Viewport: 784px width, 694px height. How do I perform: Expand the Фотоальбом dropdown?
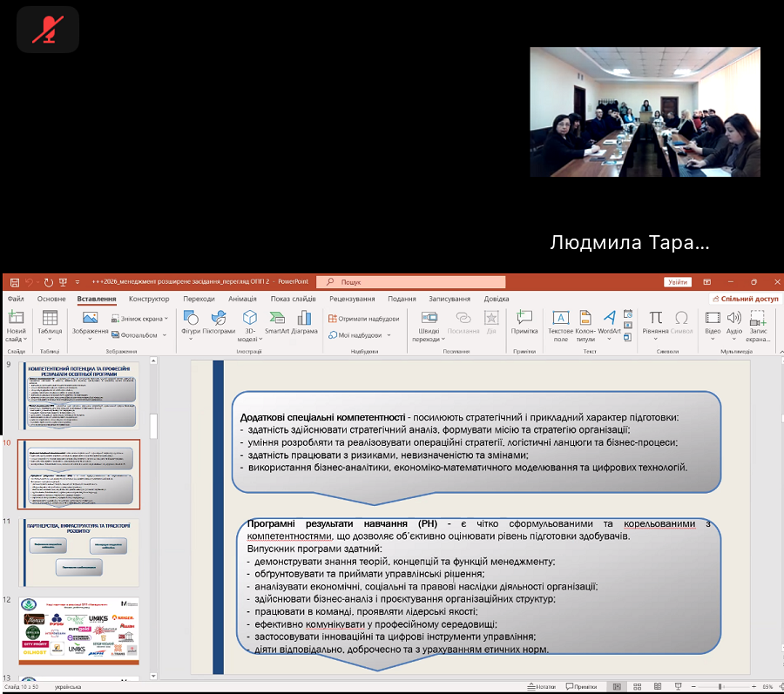138,334
